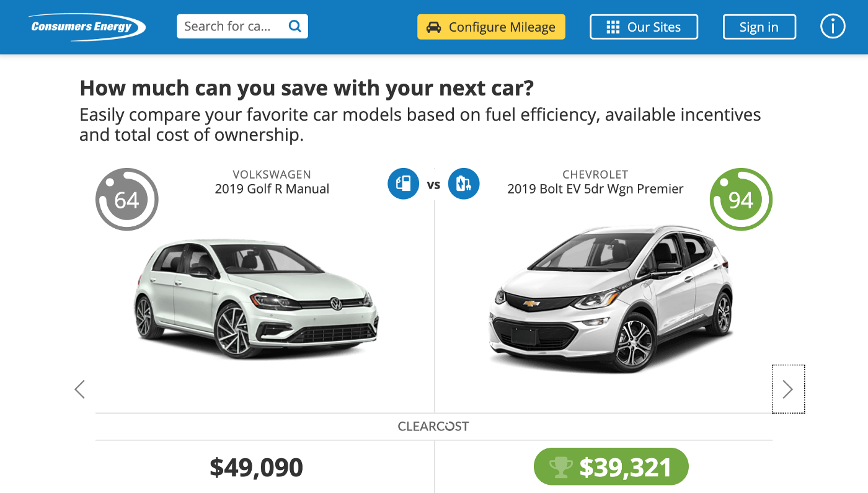Image resolution: width=868 pixels, height=493 pixels.
Task: Click the gas pump fuel icon
Action: (404, 184)
